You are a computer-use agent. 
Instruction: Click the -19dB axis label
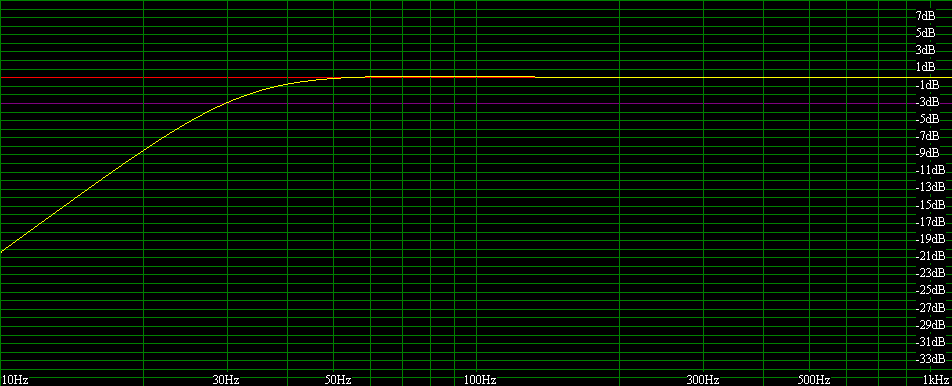[930, 238]
